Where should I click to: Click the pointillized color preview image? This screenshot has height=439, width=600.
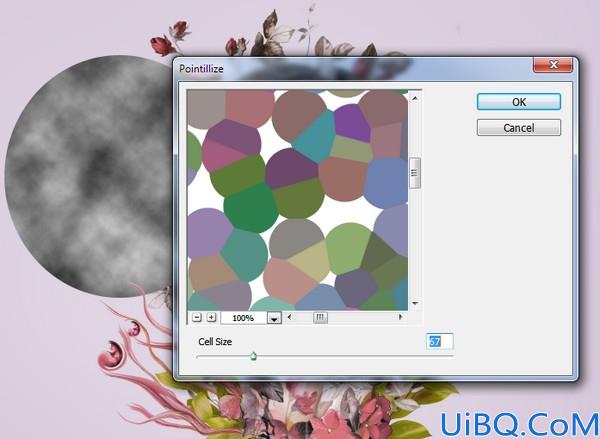click(x=298, y=200)
